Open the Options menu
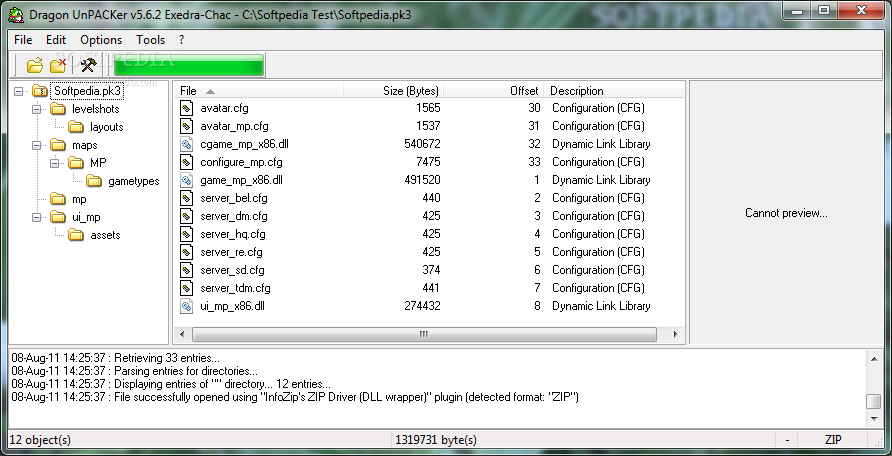 101,40
